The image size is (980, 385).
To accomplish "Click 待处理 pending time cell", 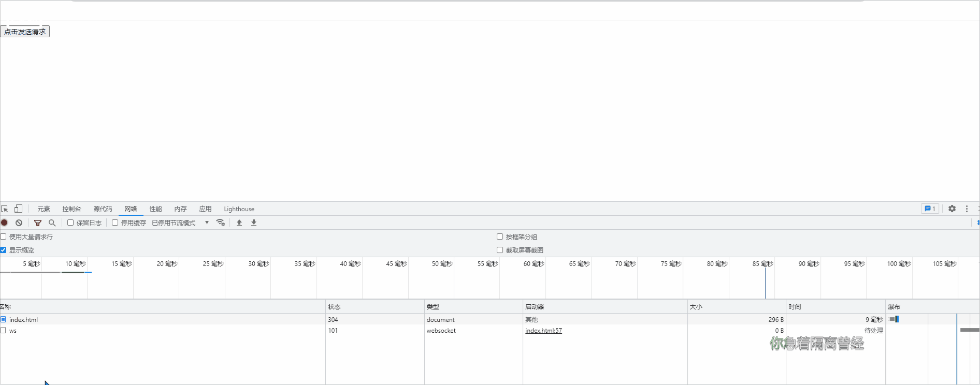I will tap(874, 331).
